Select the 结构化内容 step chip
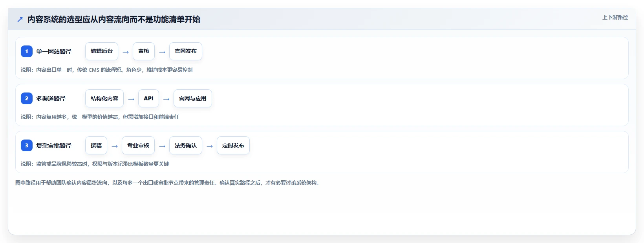644x243 pixels. click(x=104, y=98)
